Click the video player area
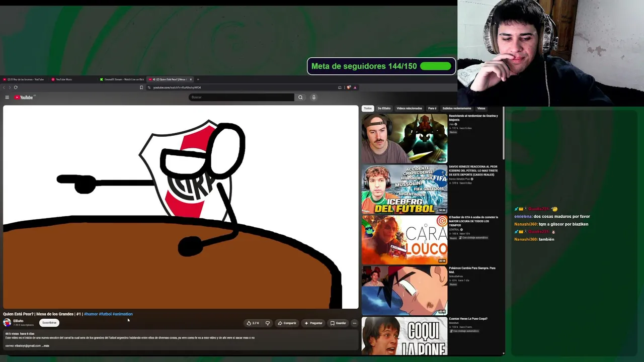This screenshot has width=644, height=362. [181, 207]
